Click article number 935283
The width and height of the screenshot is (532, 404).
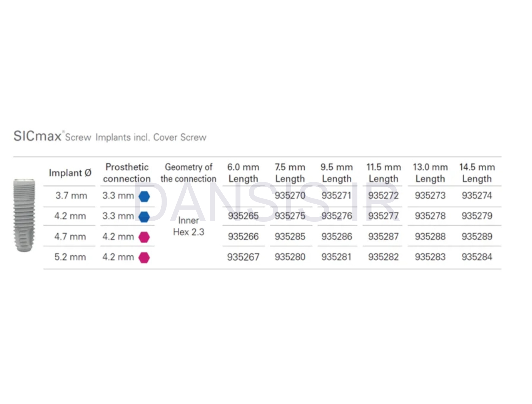pyautogui.click(x=430, y=257)
